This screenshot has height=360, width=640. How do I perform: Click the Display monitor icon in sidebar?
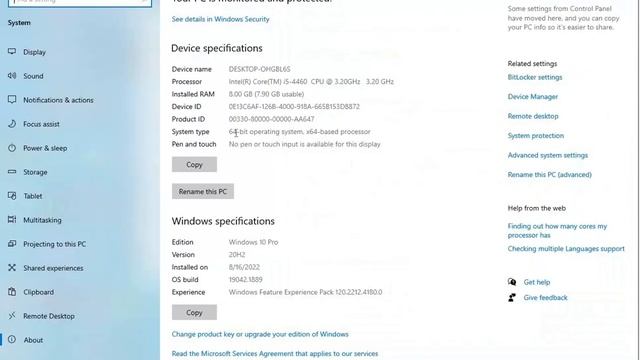(12, 51)
